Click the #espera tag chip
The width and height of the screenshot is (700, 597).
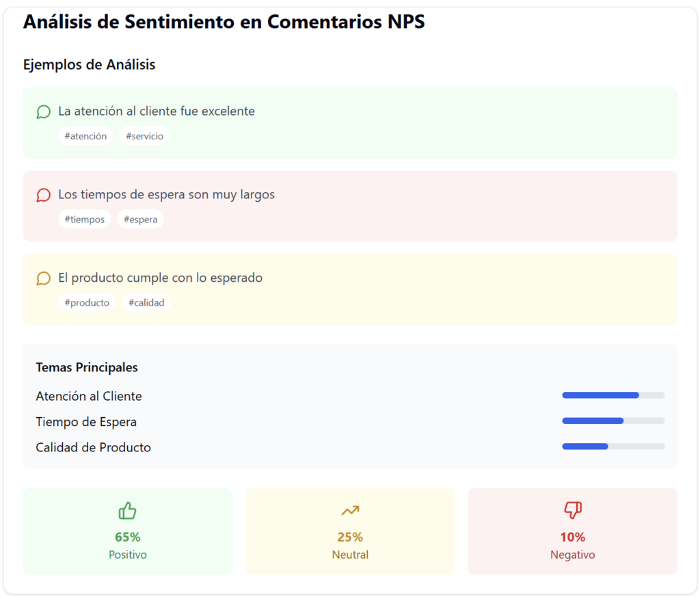click(x=141, y=220)
